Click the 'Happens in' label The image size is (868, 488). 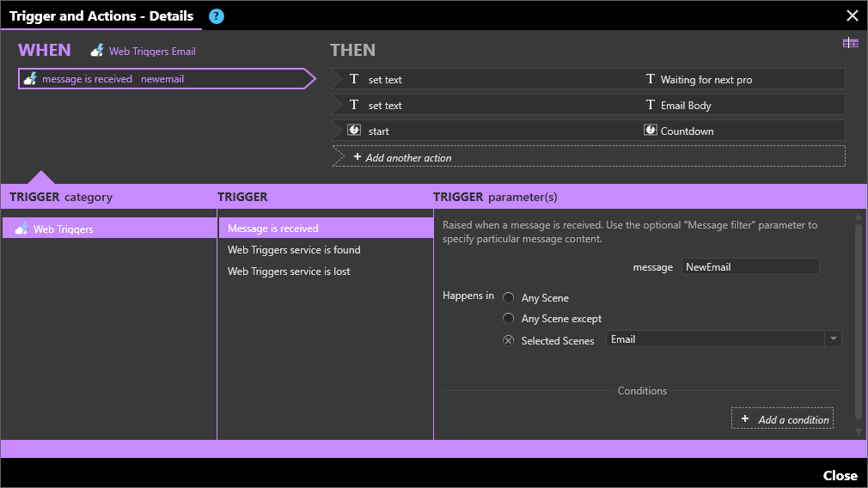(468, 296)
